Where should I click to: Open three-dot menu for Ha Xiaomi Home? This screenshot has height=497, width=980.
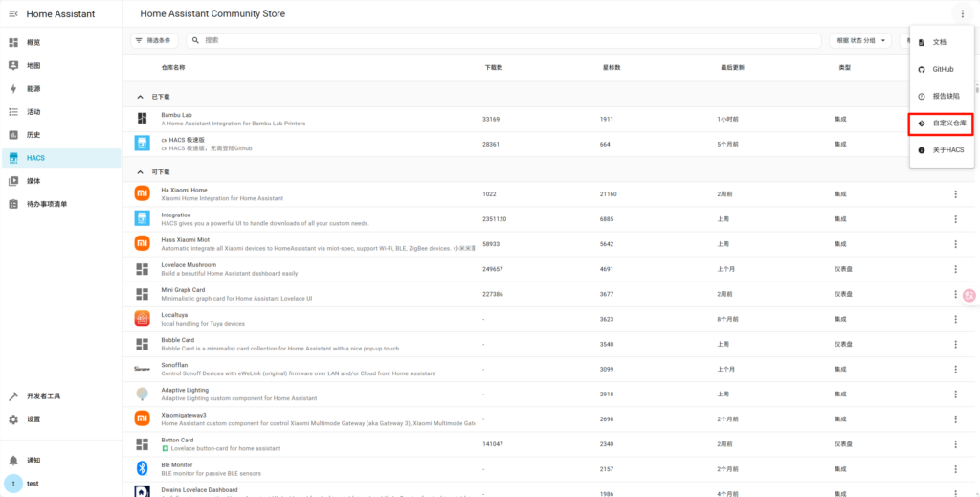point(955,194)
